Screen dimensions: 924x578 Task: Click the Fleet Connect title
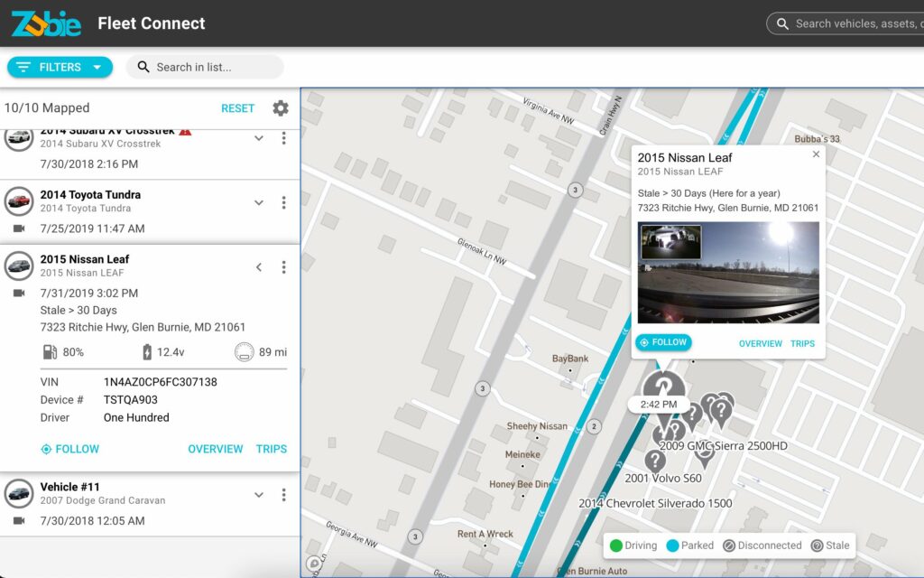coord(152,23)
